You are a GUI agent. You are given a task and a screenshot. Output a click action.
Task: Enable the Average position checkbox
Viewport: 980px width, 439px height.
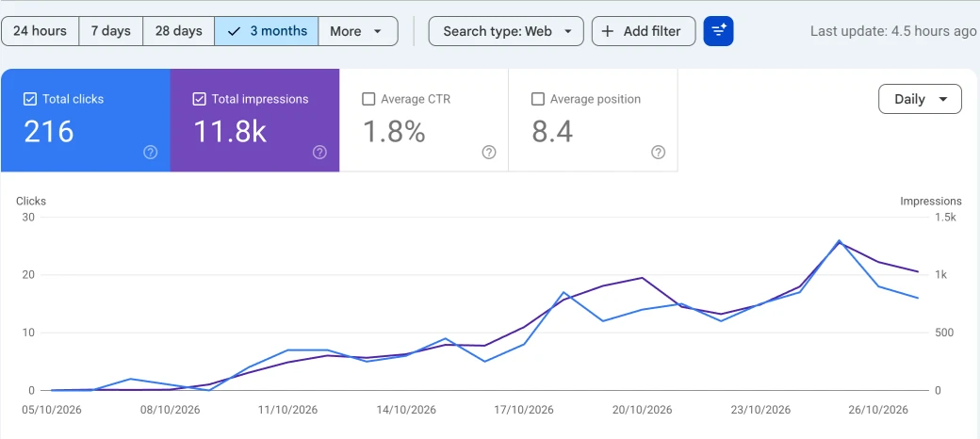(537, 99)
